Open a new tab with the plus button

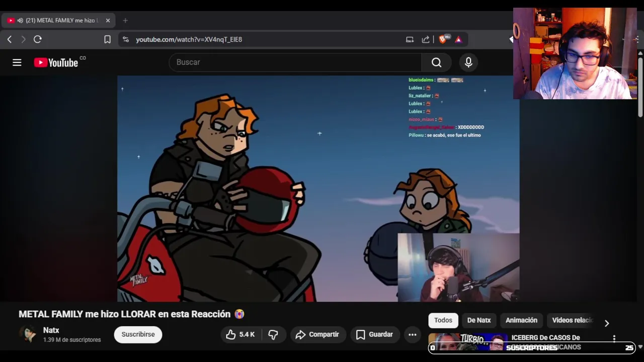(x=125, y=21)
